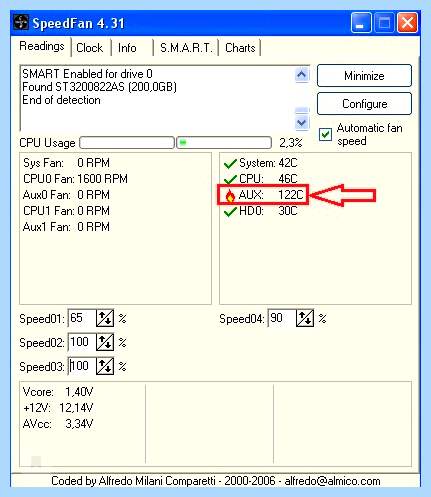The height and width of the screenshot is (497, 431).
Task: Adjust the Speed03 spinner arrows
Action: click(105, 366)
